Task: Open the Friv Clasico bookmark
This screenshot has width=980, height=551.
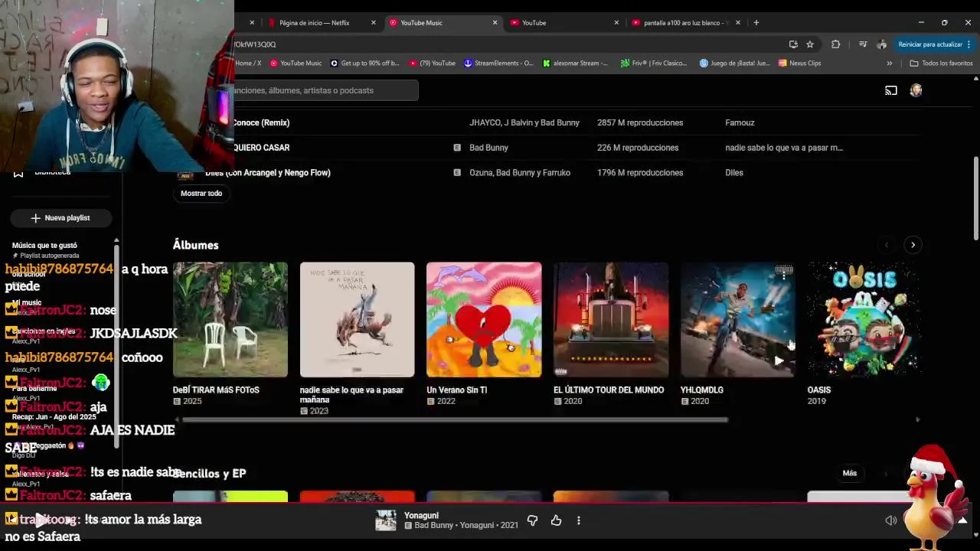Action: 654,64
